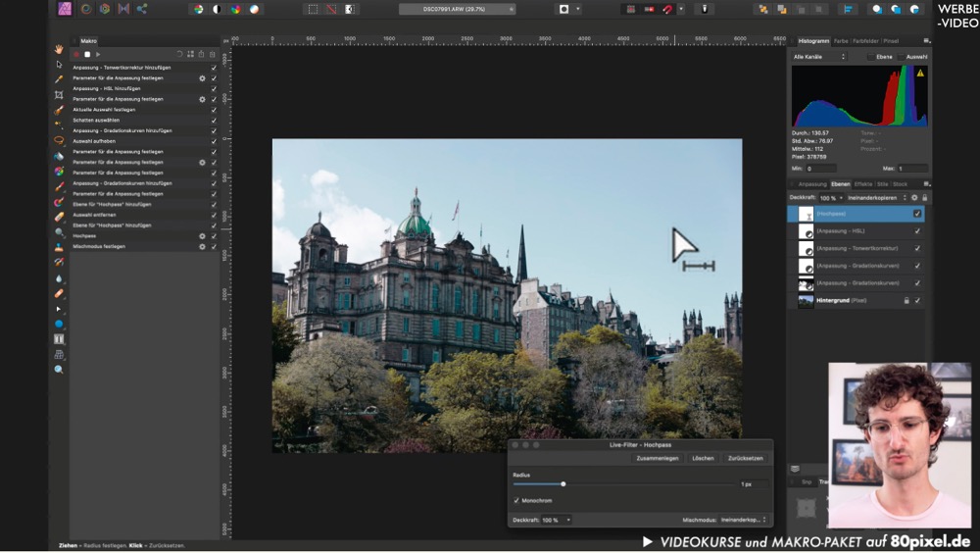The image size is (980, 553).
Task: Click the Radius slider handle
Action: [x=563, y=483]
